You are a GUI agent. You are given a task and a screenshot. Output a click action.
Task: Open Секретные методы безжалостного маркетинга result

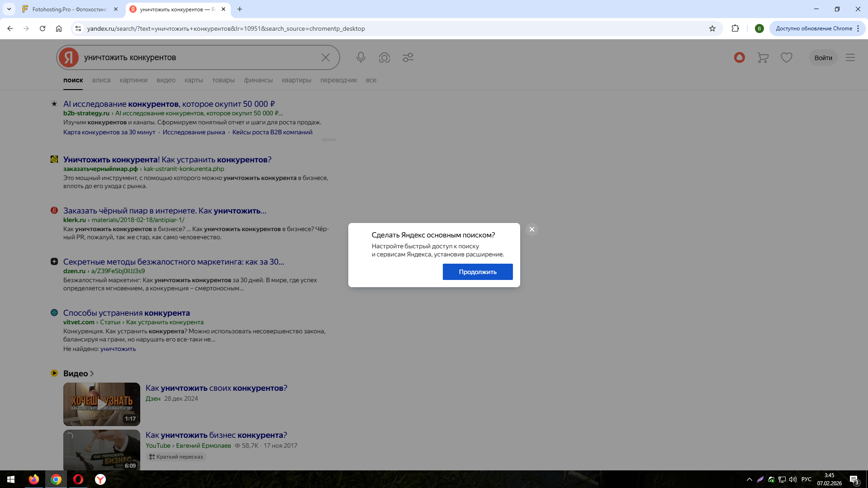(174, 262)
